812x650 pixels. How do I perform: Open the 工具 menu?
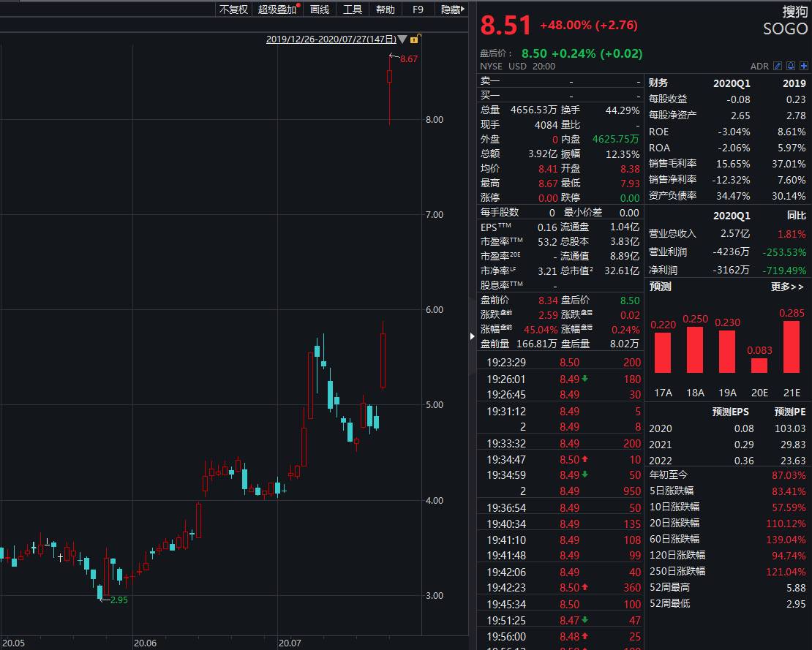click(353, 10)
